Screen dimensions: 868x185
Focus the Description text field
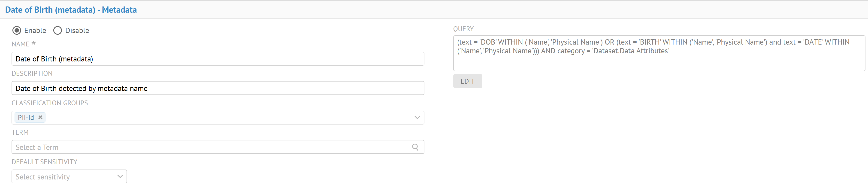click(x=218, y=88)
